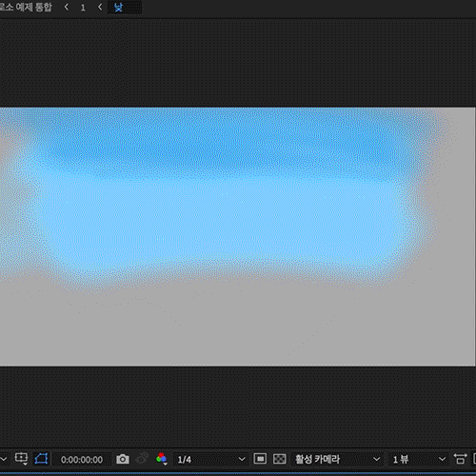Open the 1/4 resolution dropdown
The width and height of the screenshot is (476, 476).
click(x=210, y=459)
